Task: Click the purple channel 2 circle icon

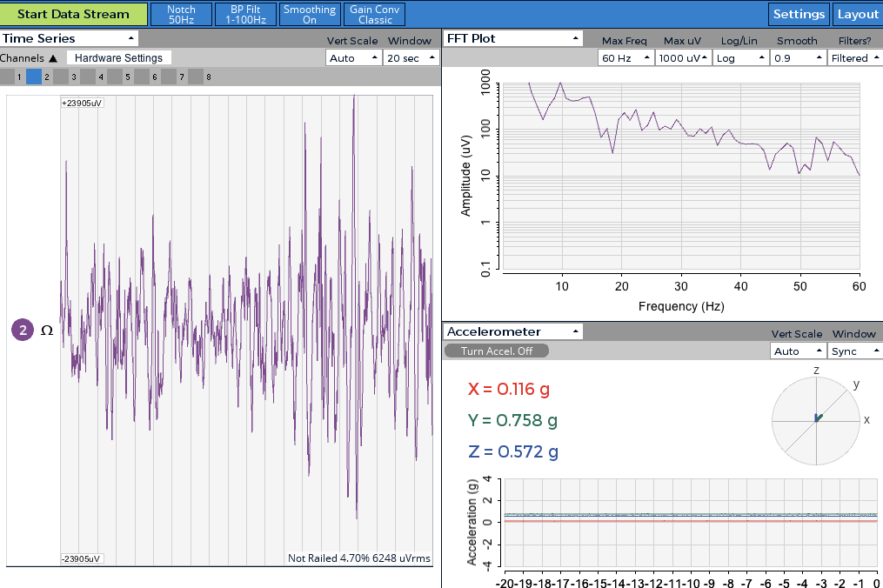Action: coord(23,330)
